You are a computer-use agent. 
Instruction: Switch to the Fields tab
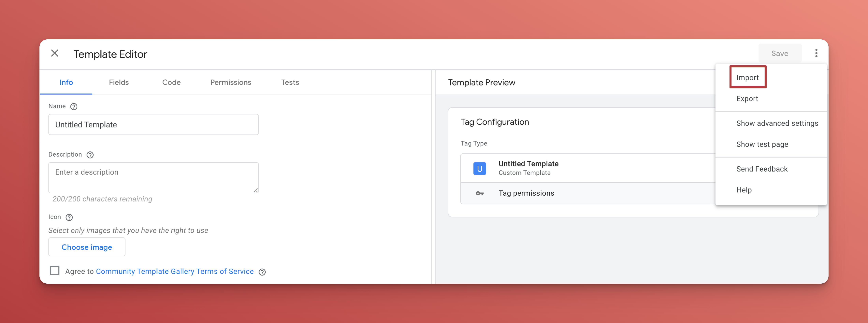(x=119, y=83)
